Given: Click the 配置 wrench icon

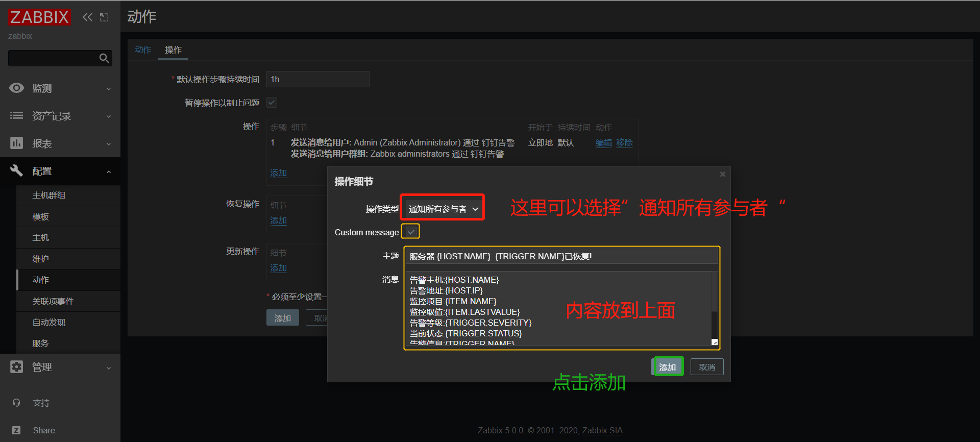Looking at the screenshot, I should [x=16, y=171].
